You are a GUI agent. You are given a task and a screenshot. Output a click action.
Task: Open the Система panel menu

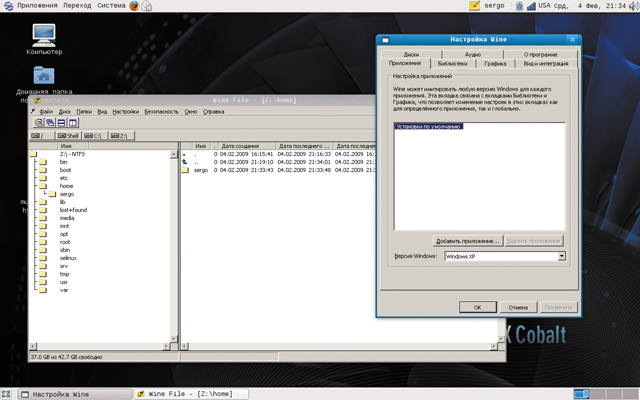coord(111,6)
